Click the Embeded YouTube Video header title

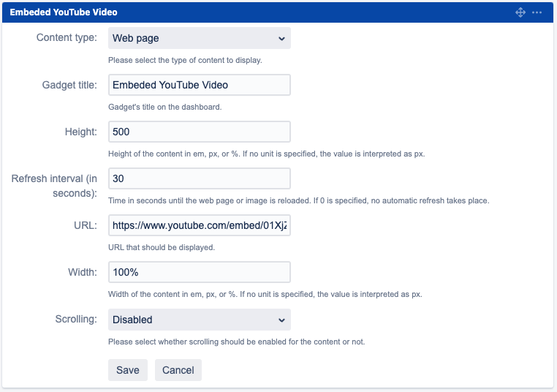tap(64, 12)
